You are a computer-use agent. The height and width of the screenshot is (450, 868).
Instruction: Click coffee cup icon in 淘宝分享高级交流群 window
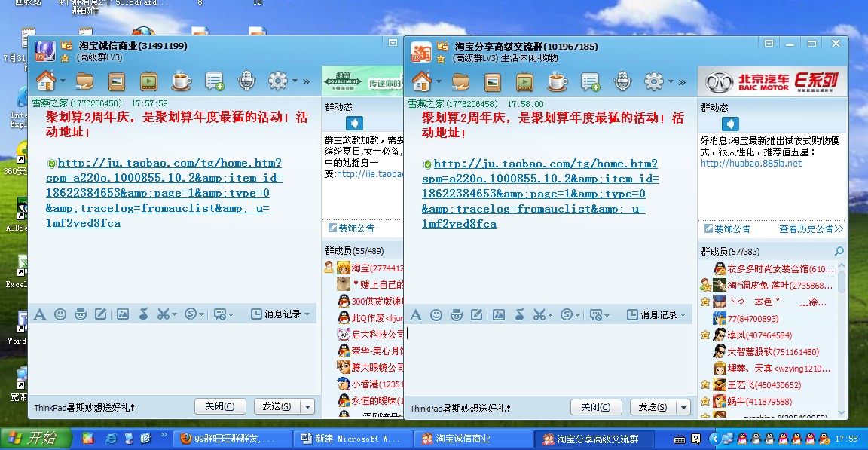[x=556, y=82]
